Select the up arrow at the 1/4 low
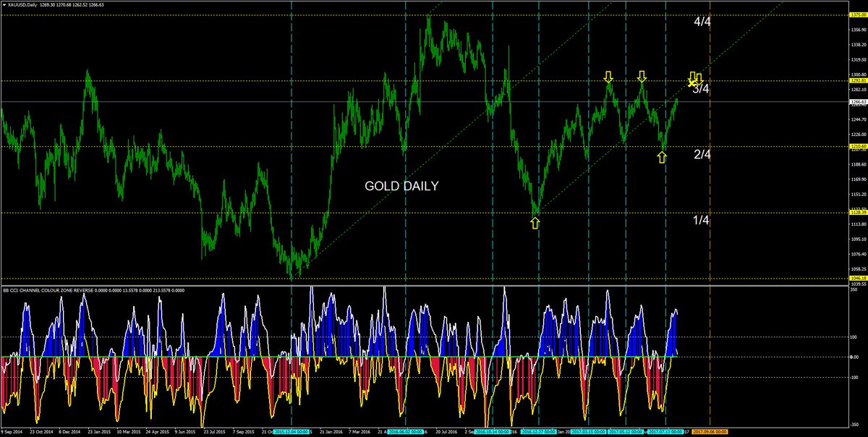 pyautogui.click(x=535, y=223)
